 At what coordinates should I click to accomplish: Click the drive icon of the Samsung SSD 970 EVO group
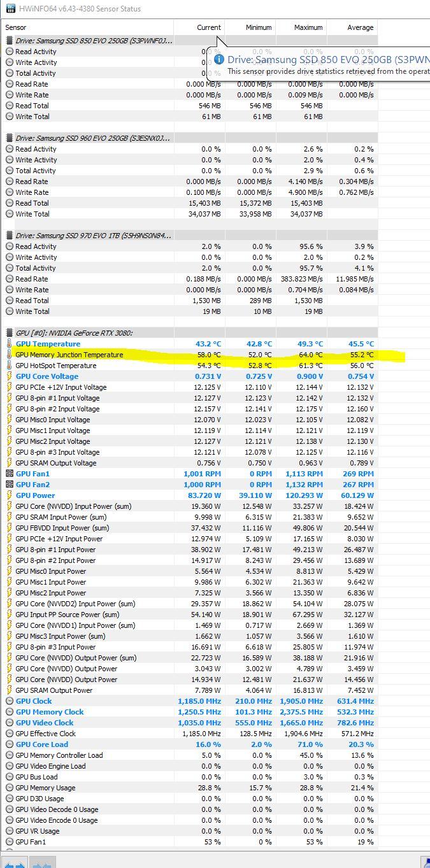tap(10, 236)
